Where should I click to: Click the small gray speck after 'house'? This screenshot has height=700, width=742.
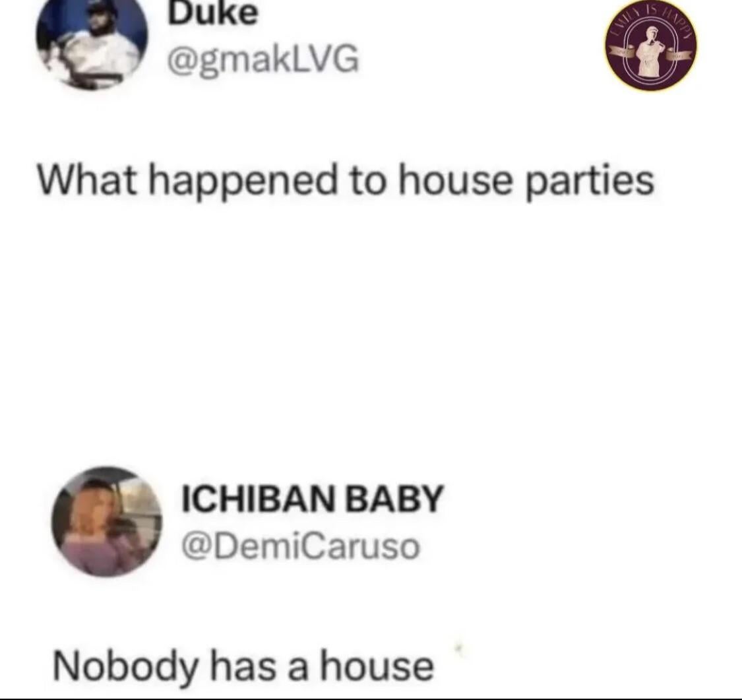click(x=458, y=647)
